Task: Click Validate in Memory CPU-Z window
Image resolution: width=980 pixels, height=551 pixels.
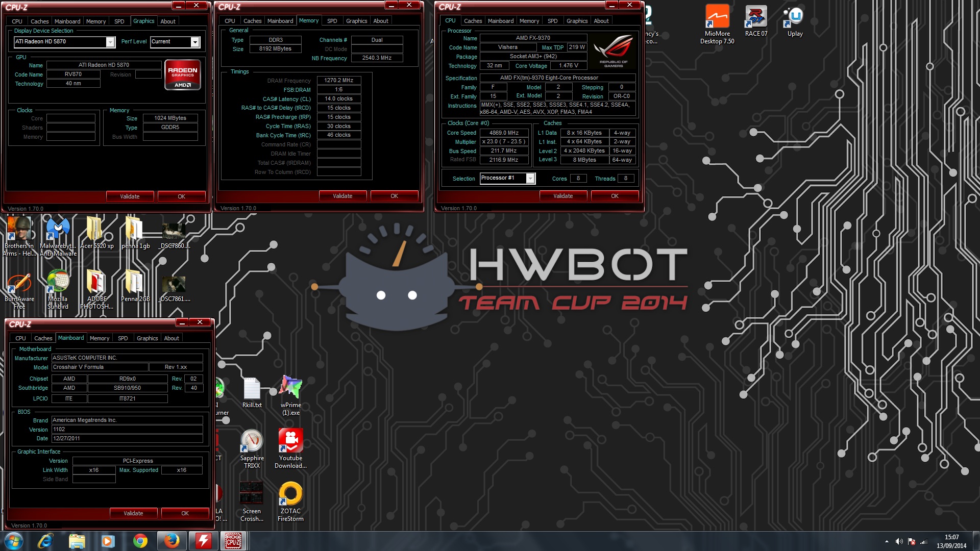Action: [342, 196]
